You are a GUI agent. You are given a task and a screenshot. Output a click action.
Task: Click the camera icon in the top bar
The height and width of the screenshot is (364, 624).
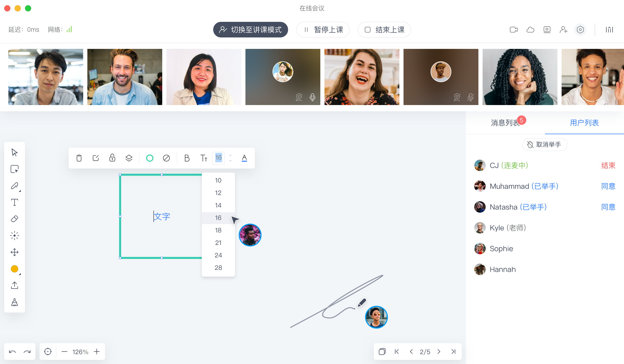click(x=513, y=30)
